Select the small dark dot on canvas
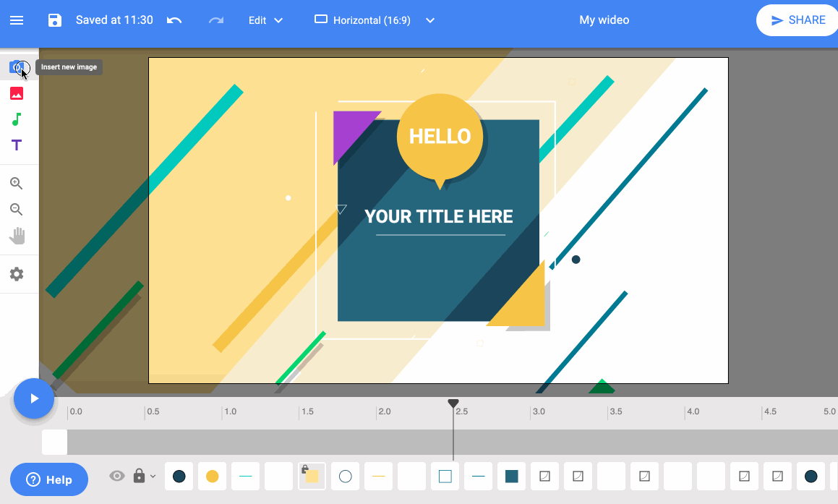Viewport: 838px width, 504px height. [576, 260]
